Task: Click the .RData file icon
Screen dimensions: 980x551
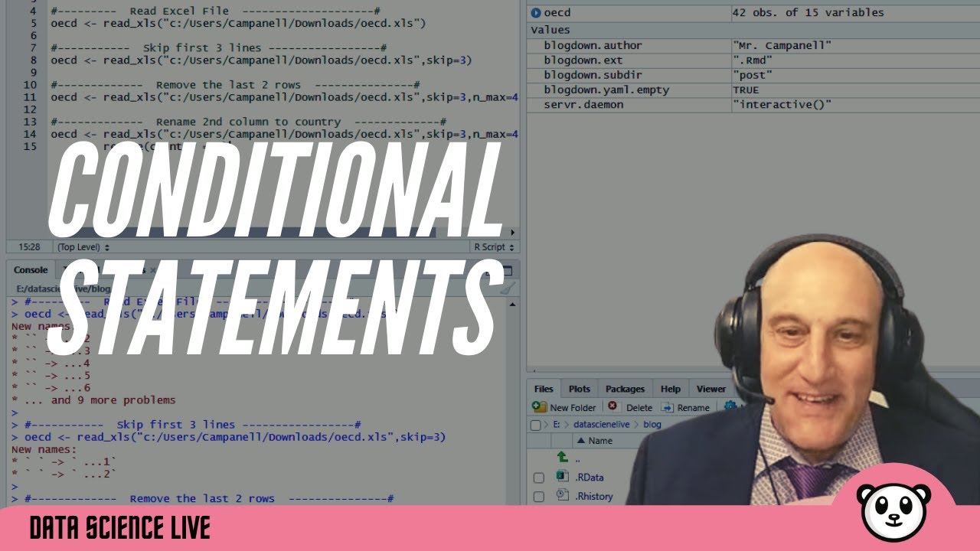Action: [563, 477]
